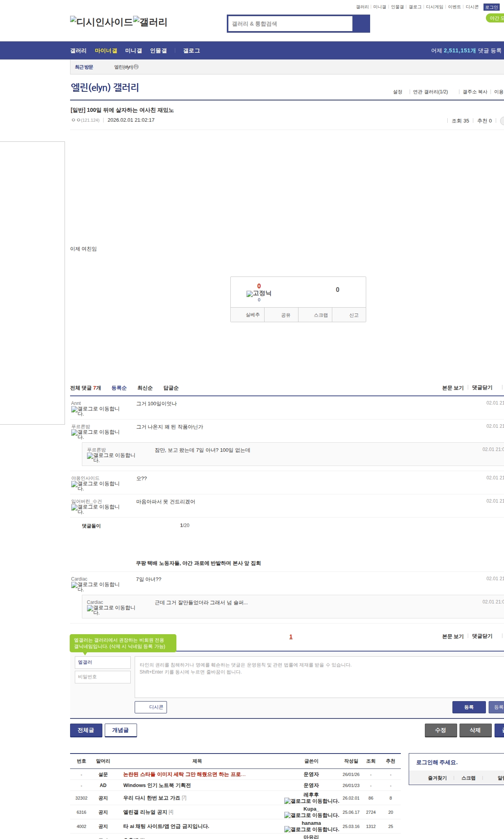Open Annt's gallog icon in comments

pos(74,410)
